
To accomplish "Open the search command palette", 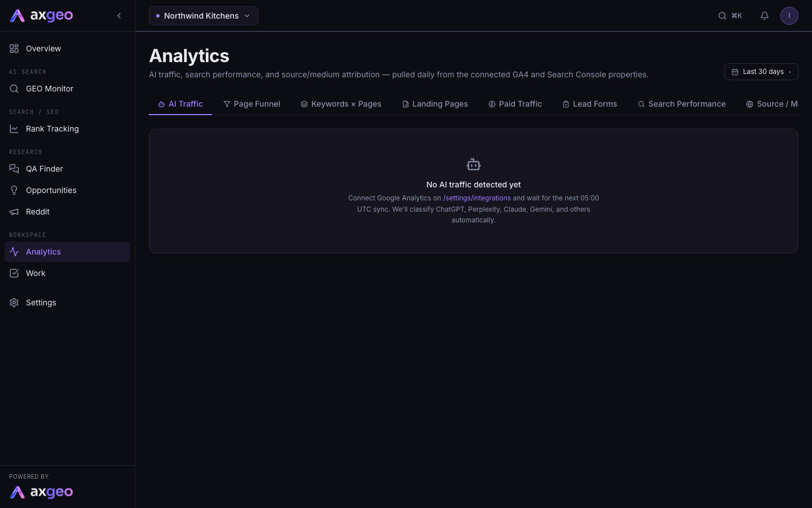I will pos(730,16).
